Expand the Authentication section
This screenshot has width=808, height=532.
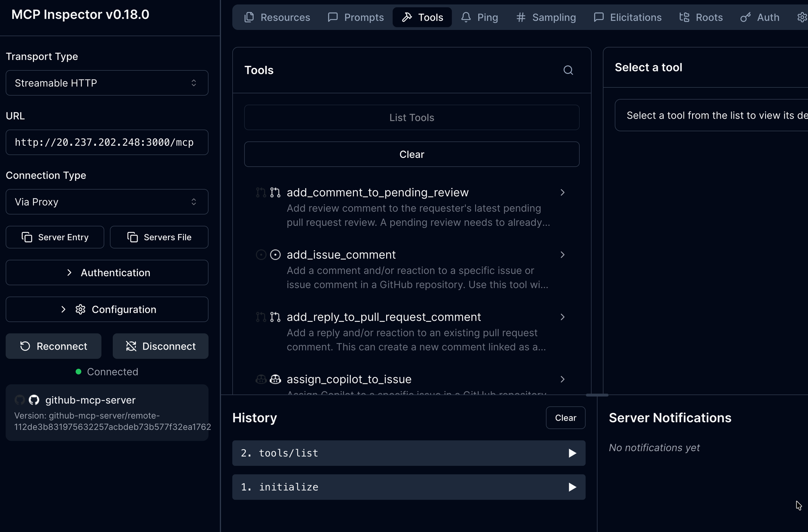pos(107,272)
